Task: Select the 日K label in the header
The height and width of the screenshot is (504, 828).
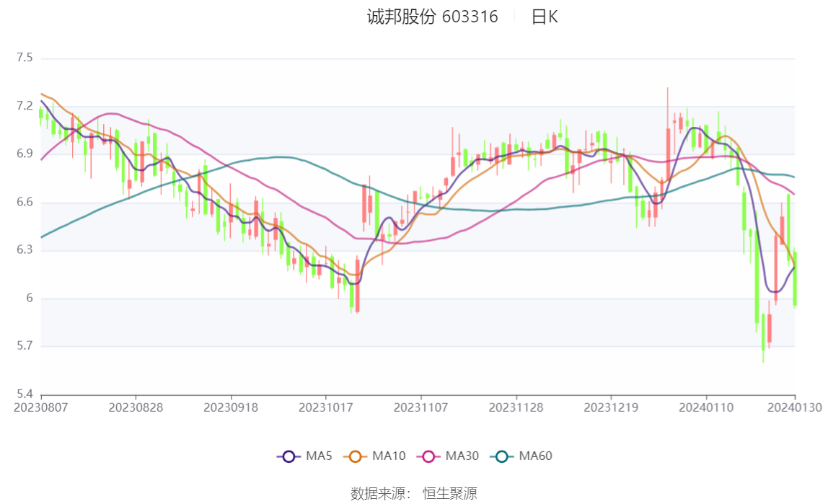Action: pyautogui.click(x=545, y=17)
